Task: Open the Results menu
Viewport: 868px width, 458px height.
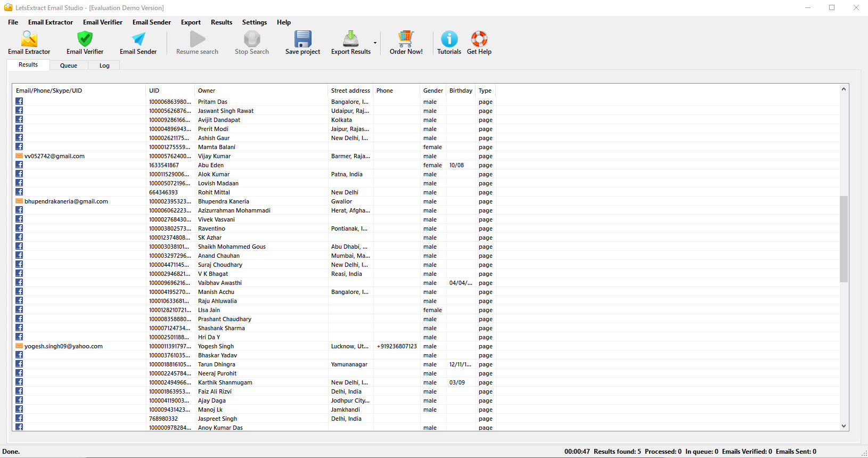Action: click(x=222, y=22)
